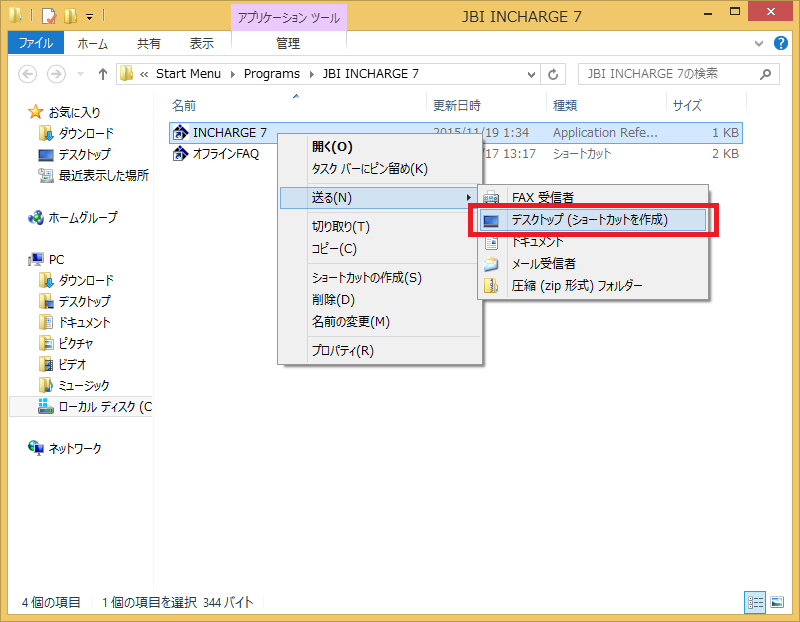Expand the ribbon with the chevron
This screenshot has width=800, height=622.
pyautogui.click(x=759, y=43)
